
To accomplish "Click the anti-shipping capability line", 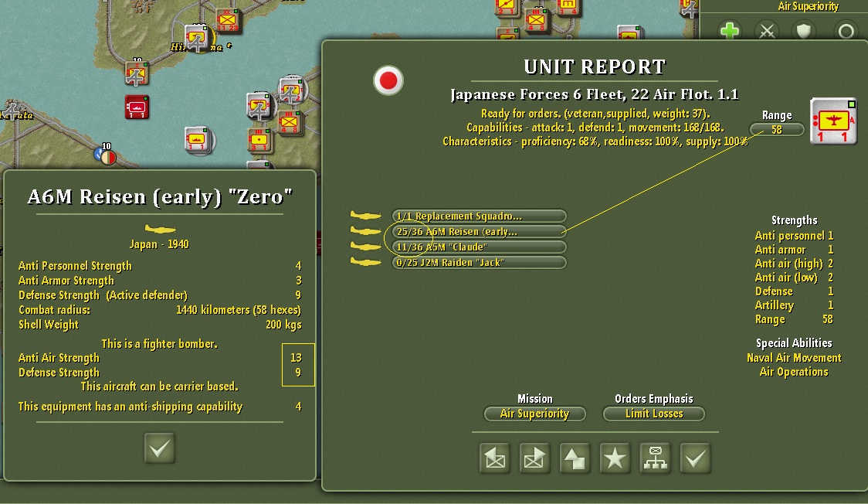I will 160,407.
